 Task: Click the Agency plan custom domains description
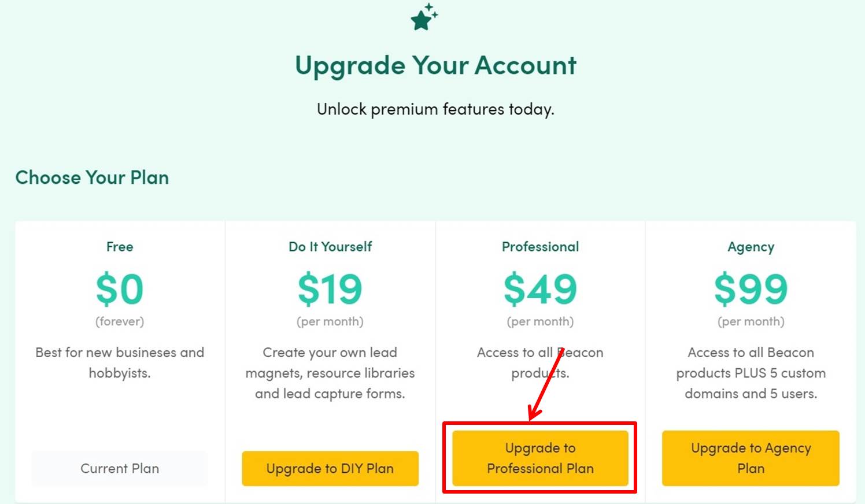[751, 373]
